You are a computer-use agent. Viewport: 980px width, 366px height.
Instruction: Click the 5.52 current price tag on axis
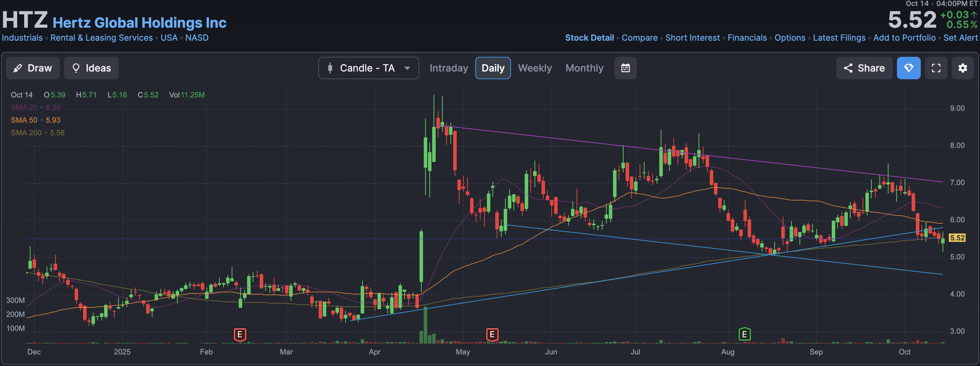(957, 238)
